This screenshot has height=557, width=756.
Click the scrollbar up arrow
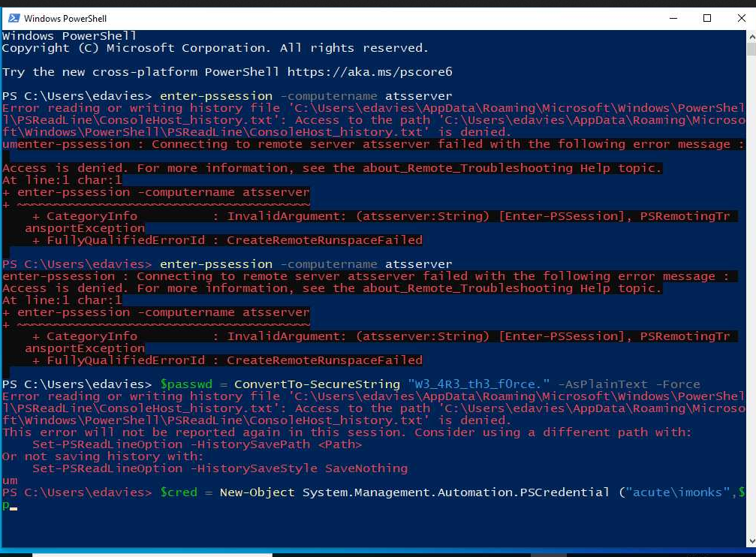pyautogui.click(x=751, y=36)
